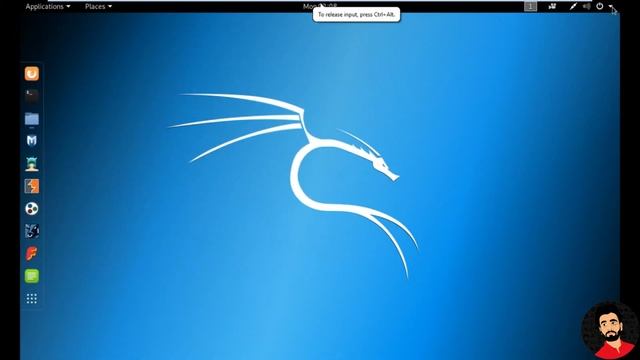
Task: Open Armitage from the dock
Action: pyautogui.click(x=31, y=164)
